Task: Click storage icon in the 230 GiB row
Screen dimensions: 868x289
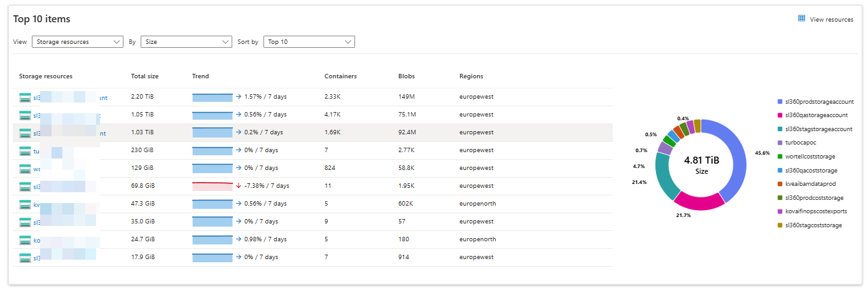Action: (25, 151)
